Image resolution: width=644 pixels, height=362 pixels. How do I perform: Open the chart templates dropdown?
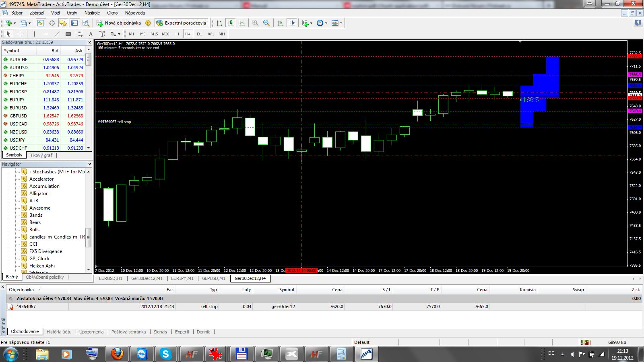click(x=336, y=23)
